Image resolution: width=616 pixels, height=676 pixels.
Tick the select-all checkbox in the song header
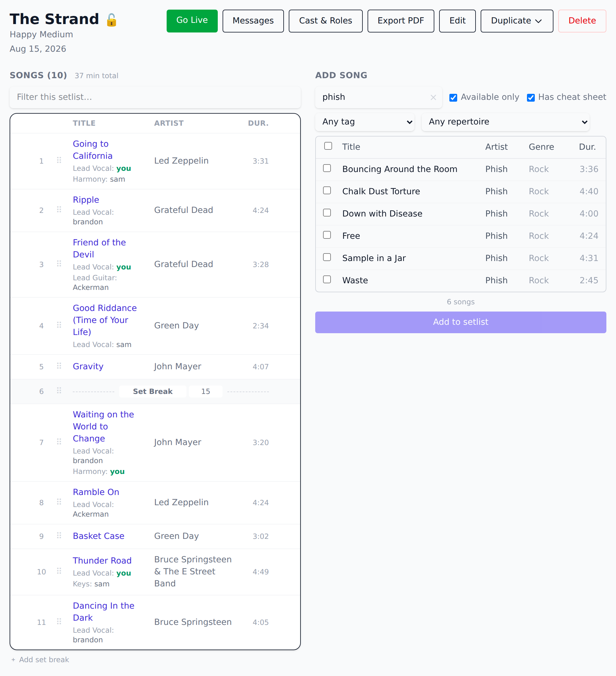(328, 146)
